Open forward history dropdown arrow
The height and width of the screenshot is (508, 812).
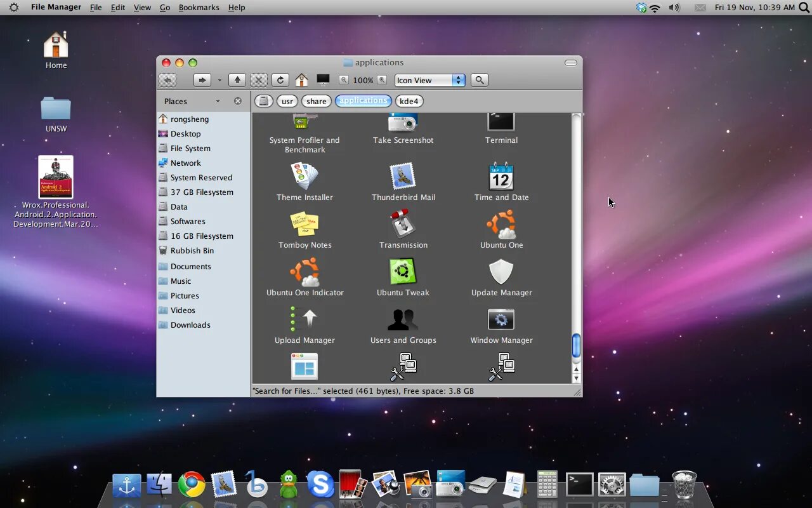coord(219,80)
